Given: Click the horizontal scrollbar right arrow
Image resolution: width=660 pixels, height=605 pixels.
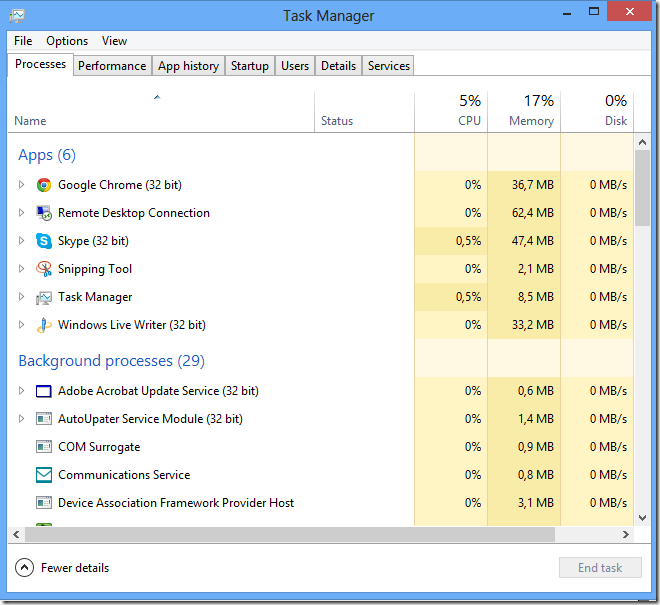Looking at the screenshot, I should [x=626, y=534].
